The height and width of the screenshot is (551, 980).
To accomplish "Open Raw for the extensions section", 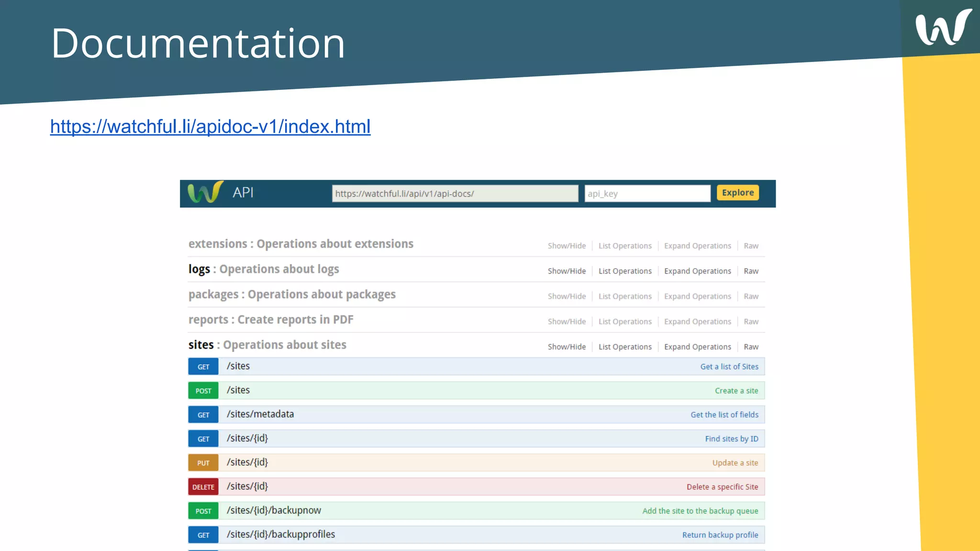I will pyautogui.click(x=751, y=246).
